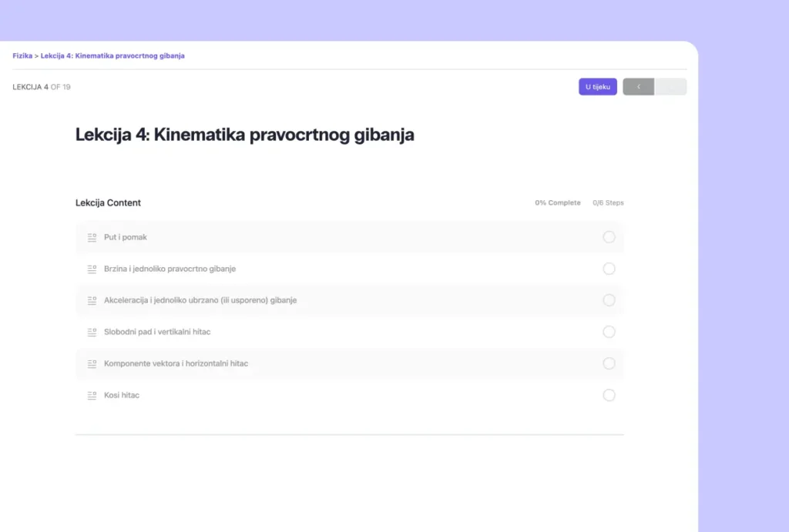Go to previous lesson with the left arrow
This screenshot has height=532, width=789.
[x=639, y=87]
